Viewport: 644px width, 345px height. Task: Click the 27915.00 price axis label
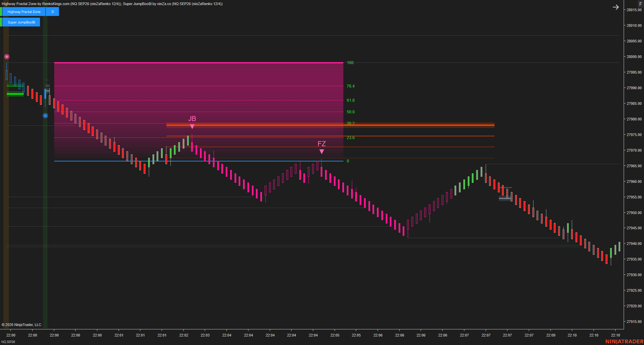tap(634, 322)
